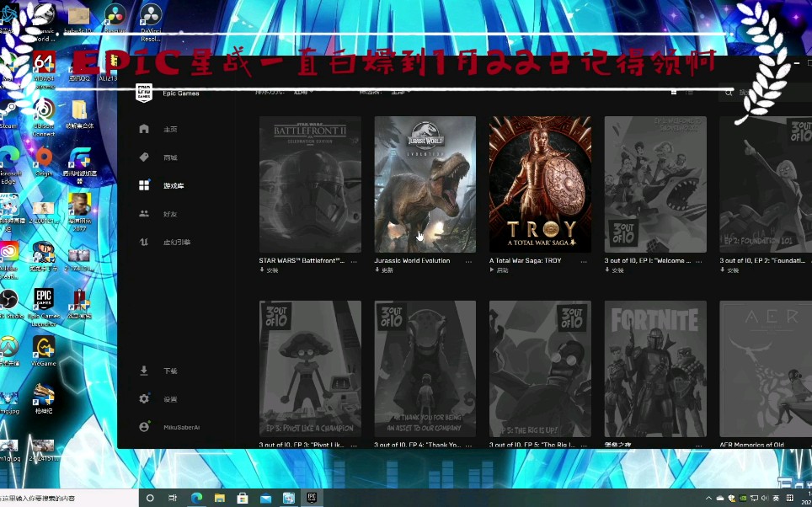This screenshot has width=812, height=507.
Task: Click the library grid icon in sidebar
Action: pos(145,185)
